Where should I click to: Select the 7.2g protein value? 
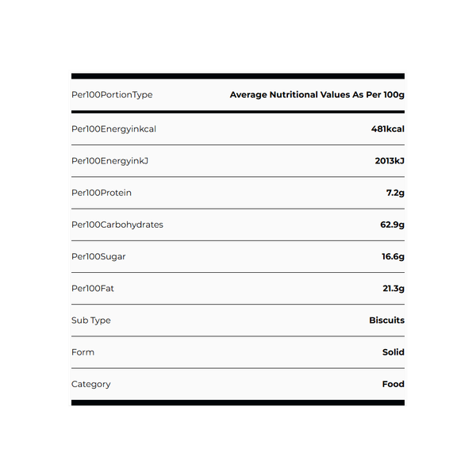tap(395, 193)
